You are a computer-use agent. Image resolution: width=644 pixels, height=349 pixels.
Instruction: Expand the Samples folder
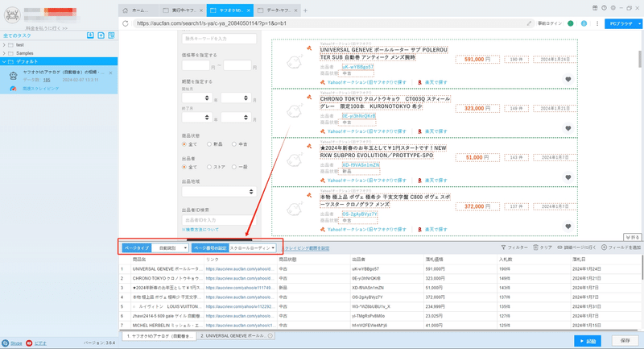tap(4, 53)
